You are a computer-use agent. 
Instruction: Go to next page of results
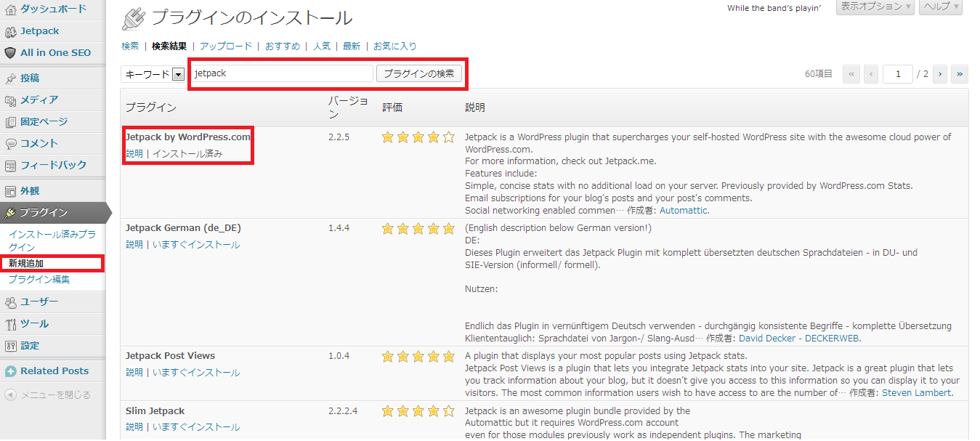(940, 73)
